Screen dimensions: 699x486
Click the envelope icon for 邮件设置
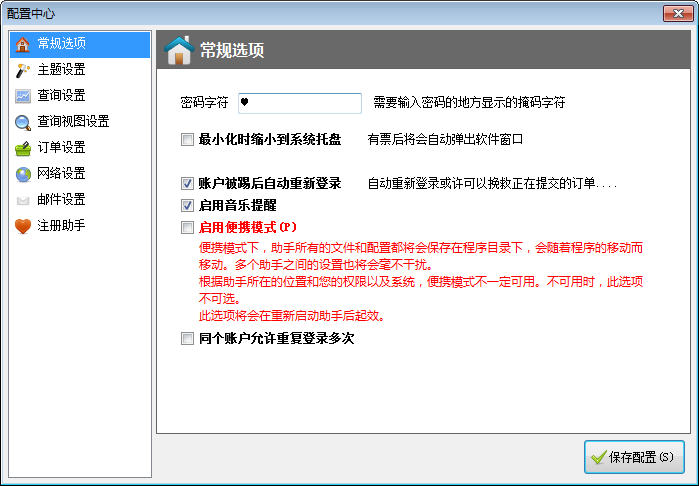pos(22,200)
